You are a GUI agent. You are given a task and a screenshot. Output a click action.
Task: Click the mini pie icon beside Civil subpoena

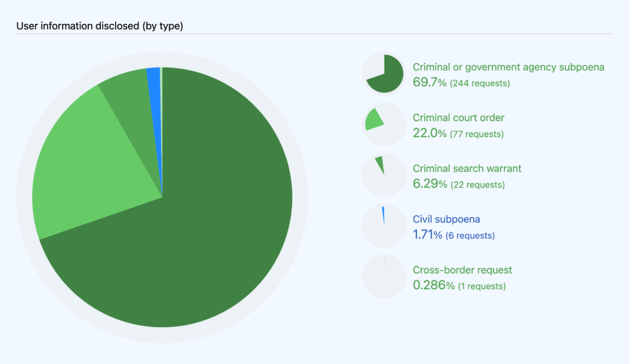pos(384,226)
